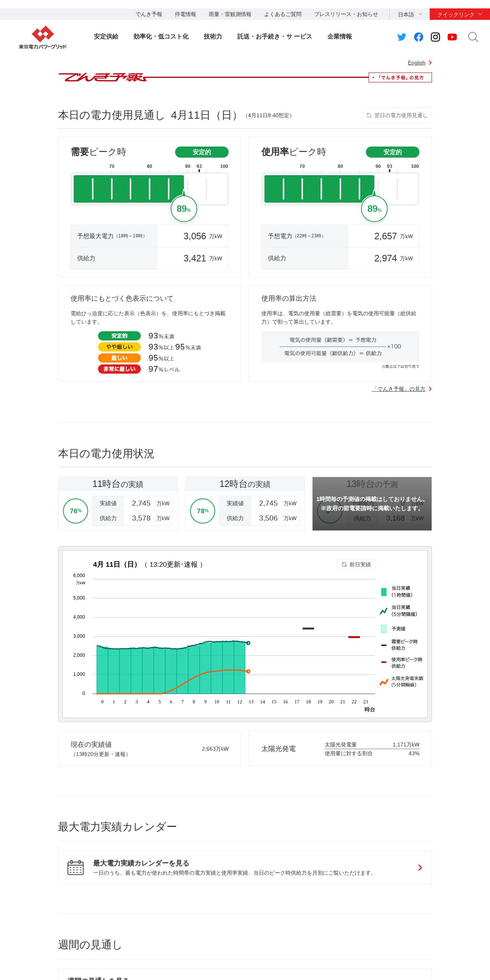This screenshot has height=980, width=490.
Task: Click the 2,663万kW current value
Action: pyautogui.click(x=215, y=749)
